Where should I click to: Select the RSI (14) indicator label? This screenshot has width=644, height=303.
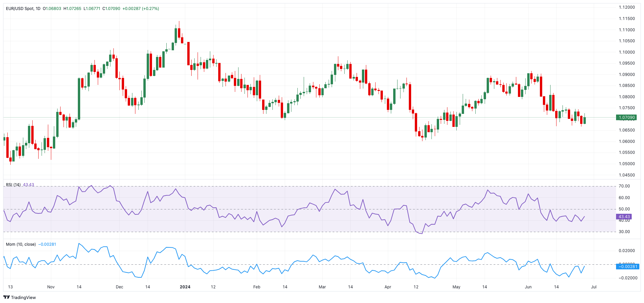coord(13,185)
